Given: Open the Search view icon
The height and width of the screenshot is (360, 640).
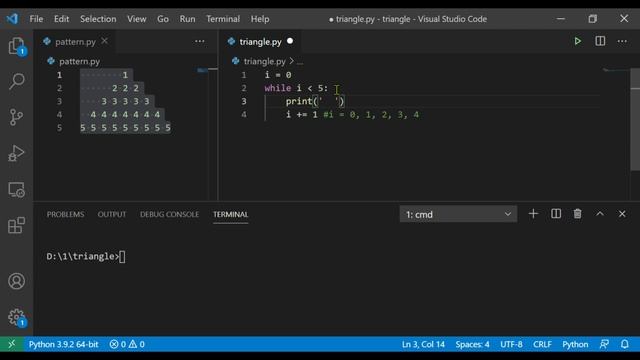Looking at the screenshot, I should click(x=16, y=81).
